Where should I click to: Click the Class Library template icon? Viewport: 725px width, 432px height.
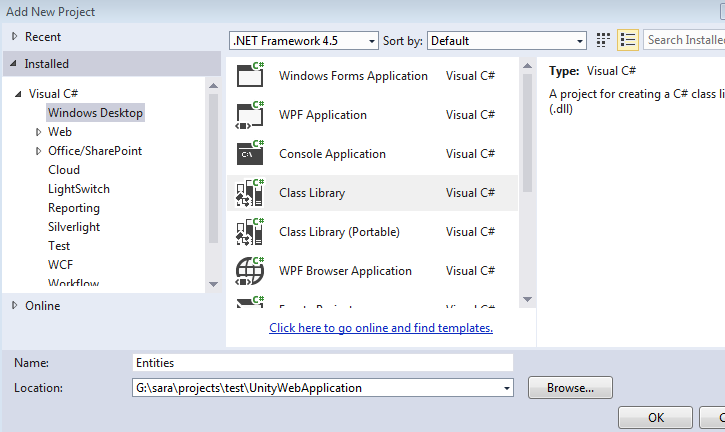pos(250,192)
